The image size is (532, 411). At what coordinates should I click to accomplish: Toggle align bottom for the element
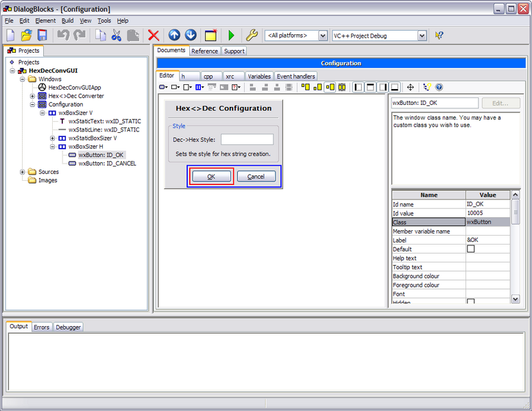pos(317,87)
